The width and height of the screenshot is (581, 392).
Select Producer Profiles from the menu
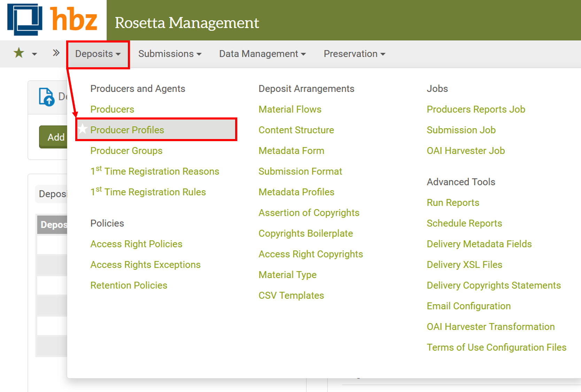coord(127,130)
